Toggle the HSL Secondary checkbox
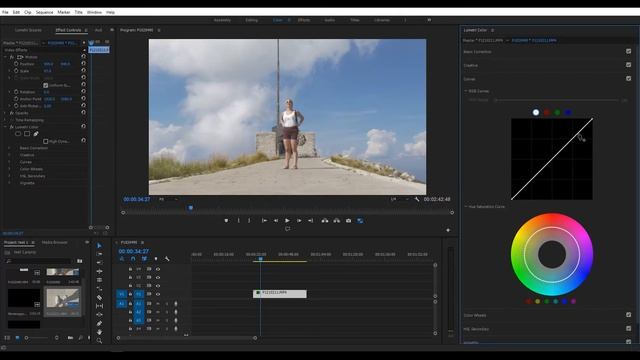The width and height of the screenshot is (640, 360). point(629,328)
